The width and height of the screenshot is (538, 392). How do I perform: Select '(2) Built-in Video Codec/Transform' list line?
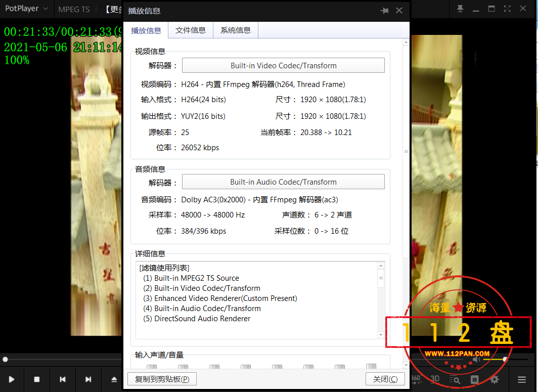click(202, 288)
